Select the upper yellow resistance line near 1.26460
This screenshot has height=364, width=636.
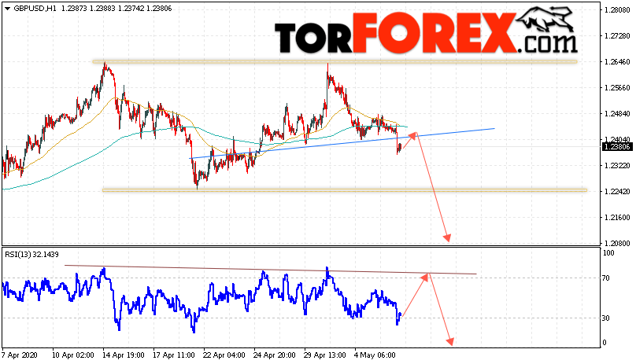(335, 62)
